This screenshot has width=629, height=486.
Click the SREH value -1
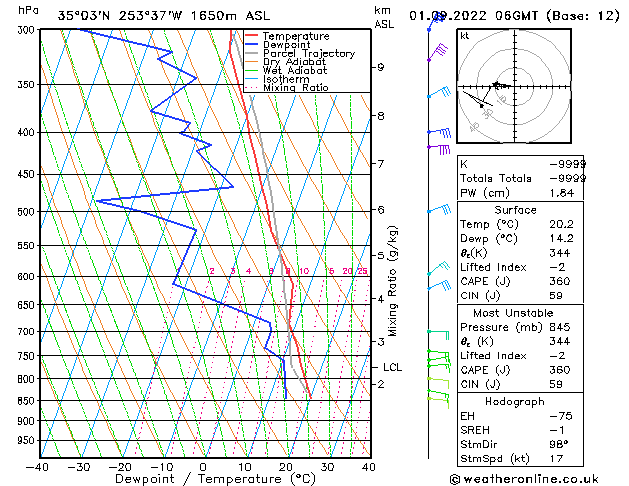click(x=557, y=430)
